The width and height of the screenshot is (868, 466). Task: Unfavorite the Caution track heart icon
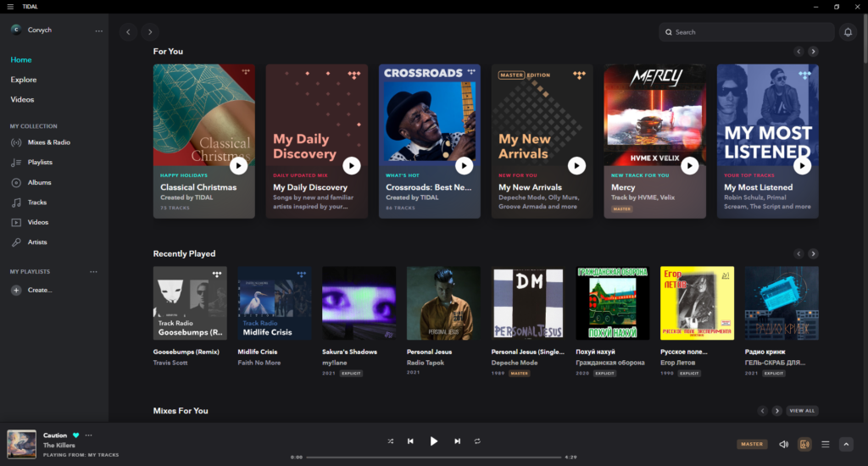click(75, 435)
